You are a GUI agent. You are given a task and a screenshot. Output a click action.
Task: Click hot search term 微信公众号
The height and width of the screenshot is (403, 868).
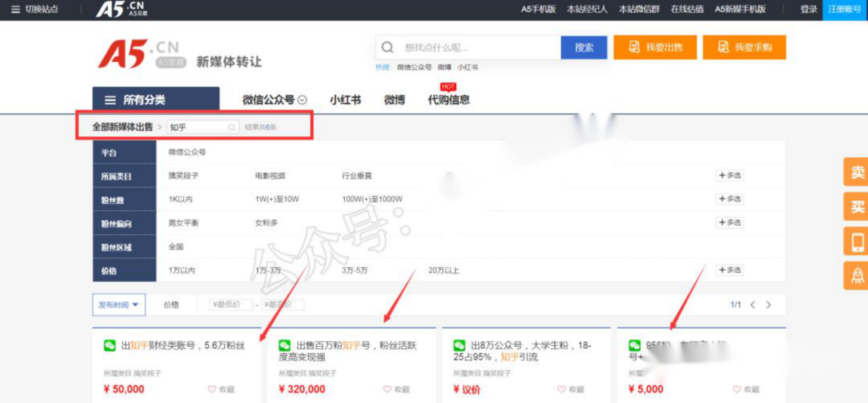(414, 68)
